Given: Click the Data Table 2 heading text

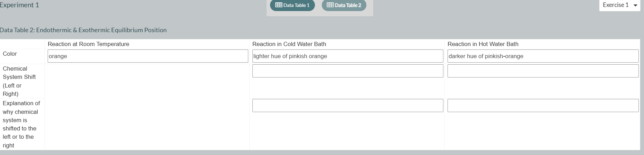Looking at the screenshot, I should [x=83, y=30].
